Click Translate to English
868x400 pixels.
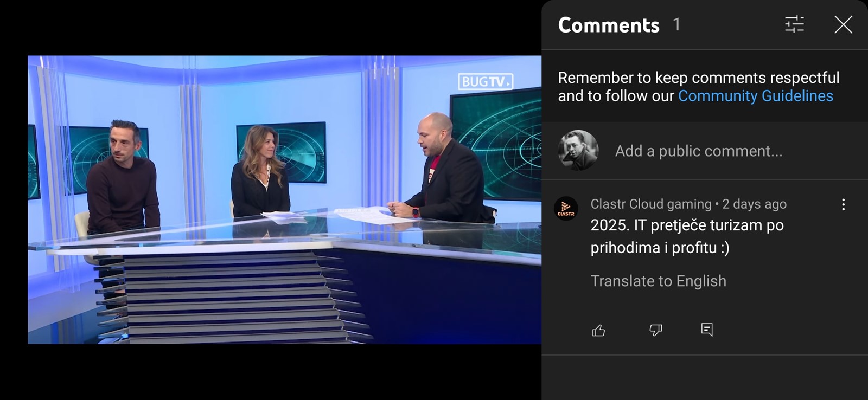(658, 281)
